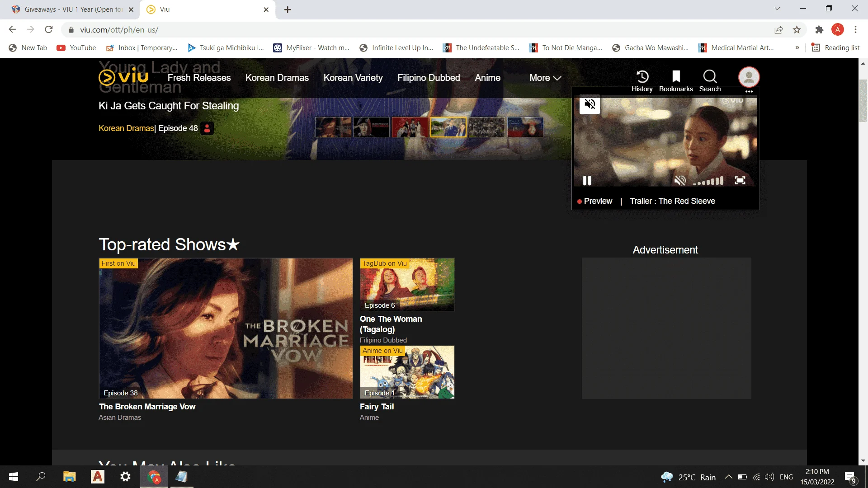Bookmark this page with the star
The width and height of the screenshot is (868, 488).
(797, 30)
